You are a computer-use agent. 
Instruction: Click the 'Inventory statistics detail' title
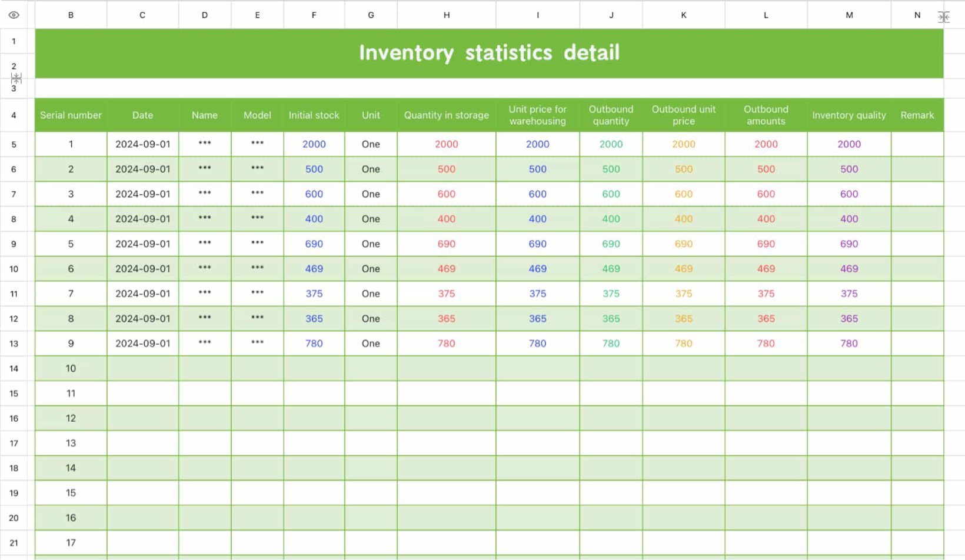(x=489, y=53)
